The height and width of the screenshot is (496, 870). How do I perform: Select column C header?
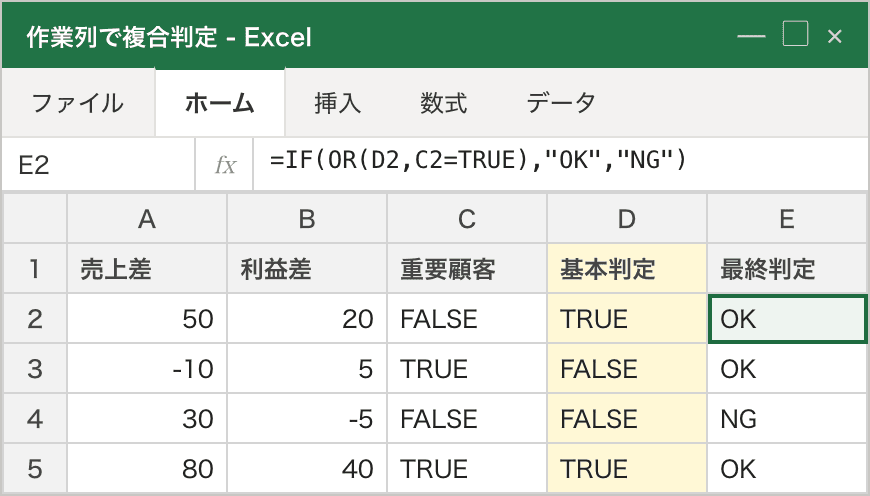pyautogui.click(x=467, y=219)
